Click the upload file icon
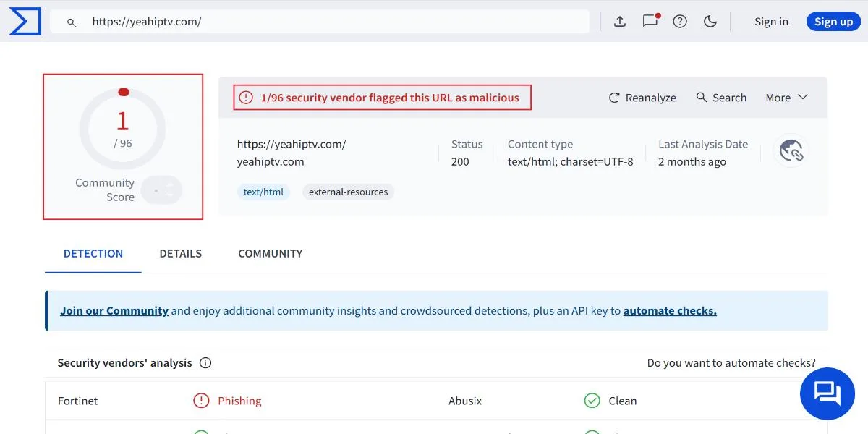This screenshot has height=434, width=868. pyautogui.click(x=620, y=22)
